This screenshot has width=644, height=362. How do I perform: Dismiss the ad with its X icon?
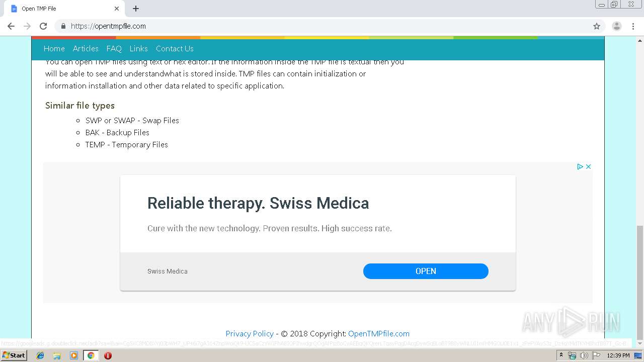pos(588,166)
